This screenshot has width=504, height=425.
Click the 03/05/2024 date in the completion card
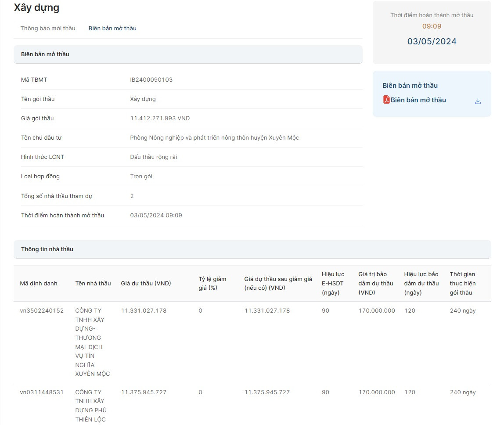point(432,41)
